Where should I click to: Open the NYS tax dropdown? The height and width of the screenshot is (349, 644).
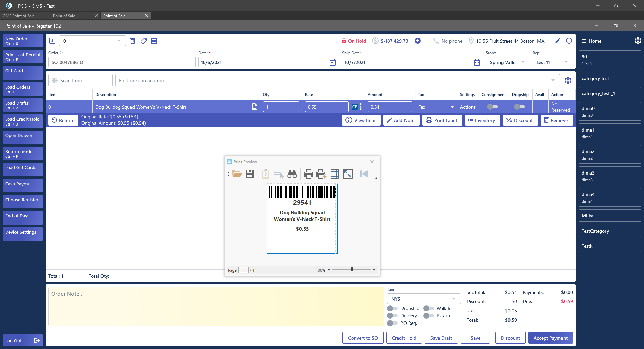point(453,299)
